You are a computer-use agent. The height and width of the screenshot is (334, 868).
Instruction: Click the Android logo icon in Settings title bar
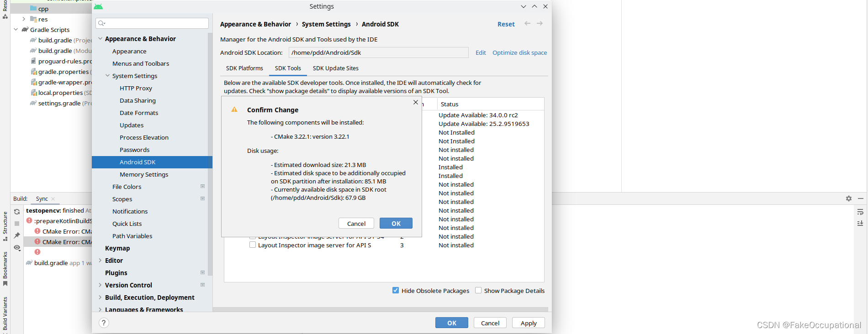(x=98, y=6)
